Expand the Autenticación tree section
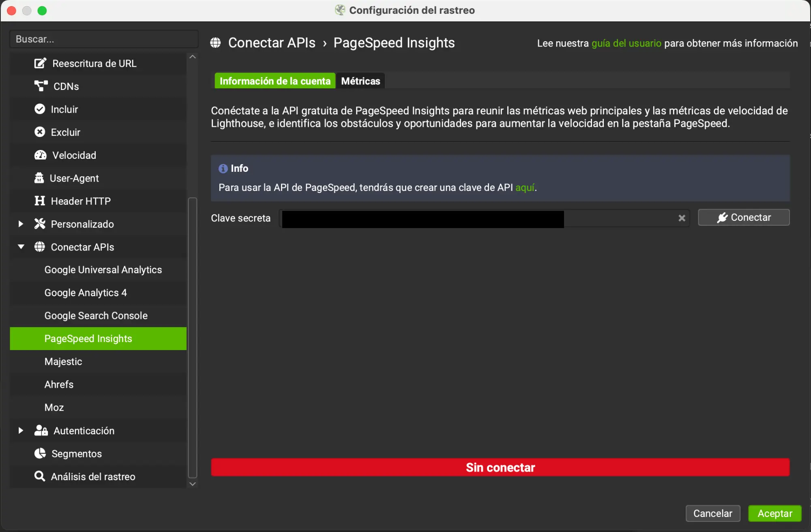Viewport: 811px width, 532px height. click(21, 430)
